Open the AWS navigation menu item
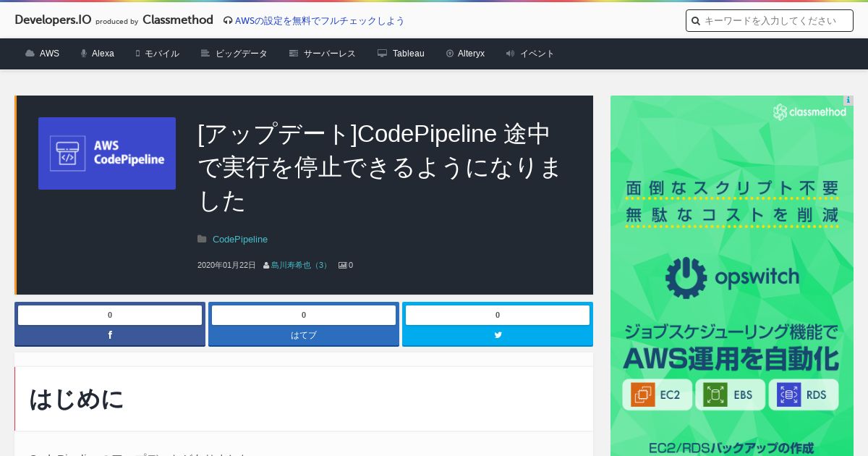The height and width of the screenshot is (456, 868). click(49, 54)
